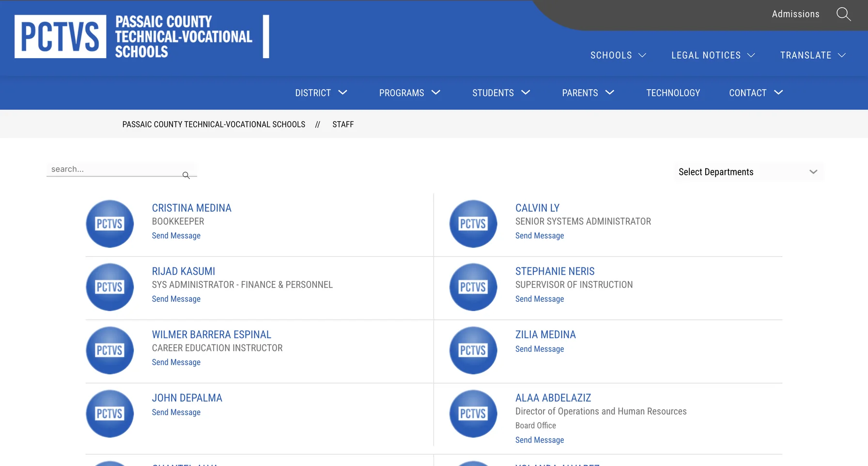Expand the Programs menu
868x466 pixels.
tap(410, 93)
